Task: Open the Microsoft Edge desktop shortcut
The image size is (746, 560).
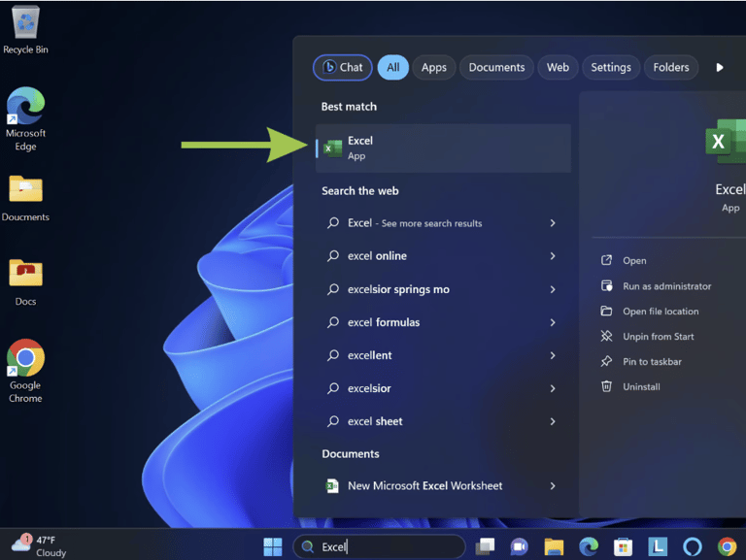Action: (x=25, y=118)
